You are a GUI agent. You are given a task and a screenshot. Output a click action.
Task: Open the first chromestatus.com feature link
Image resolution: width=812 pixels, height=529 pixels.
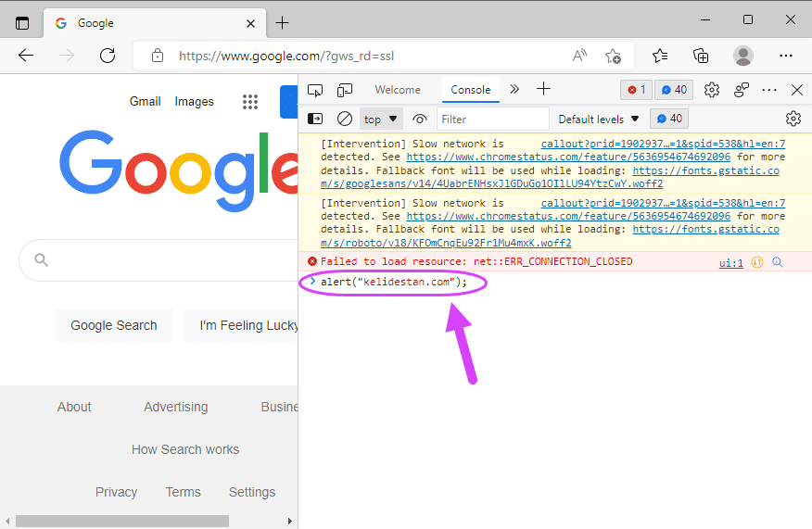pos(568,157)
